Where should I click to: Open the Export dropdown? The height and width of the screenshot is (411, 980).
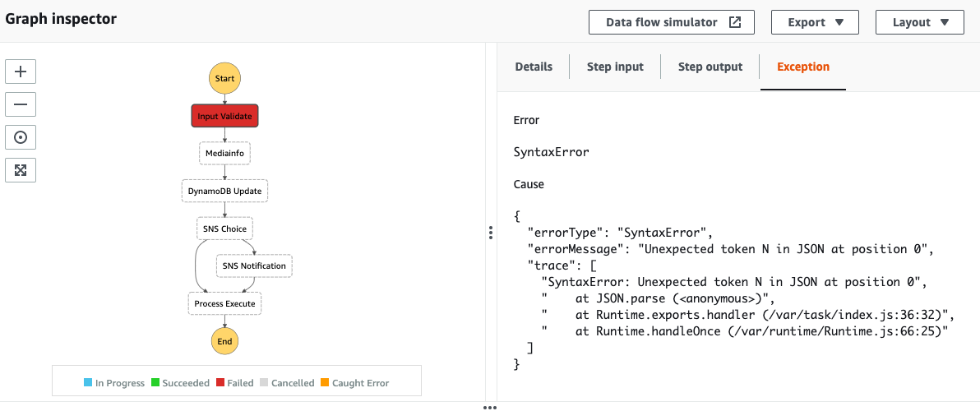(815, 22)
